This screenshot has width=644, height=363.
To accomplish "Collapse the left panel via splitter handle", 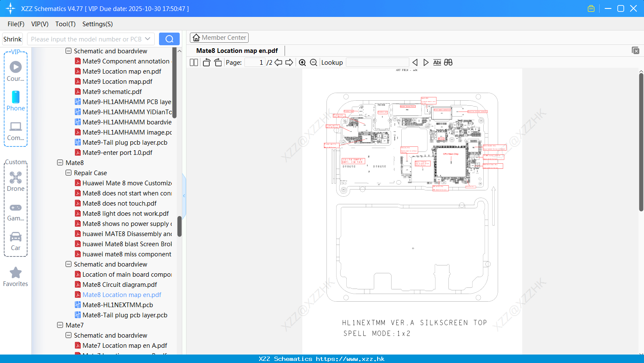I will [x=184, y=195].
